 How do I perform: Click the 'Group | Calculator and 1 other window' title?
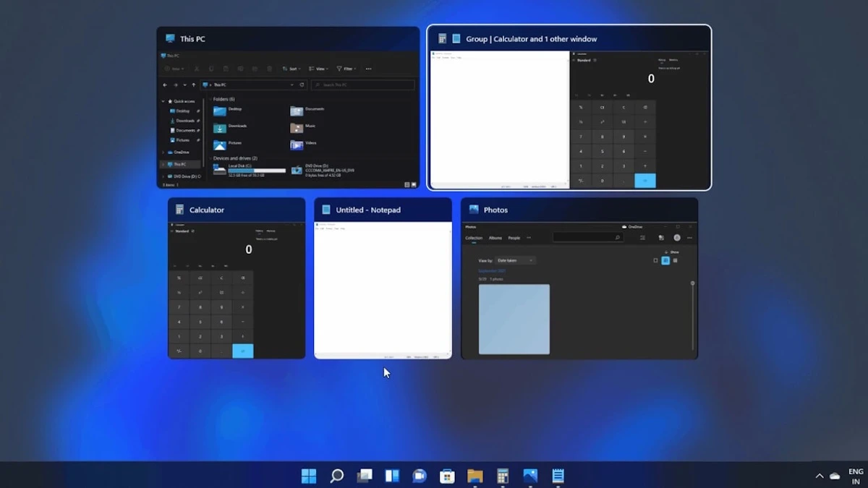click(x=532, y=39)
